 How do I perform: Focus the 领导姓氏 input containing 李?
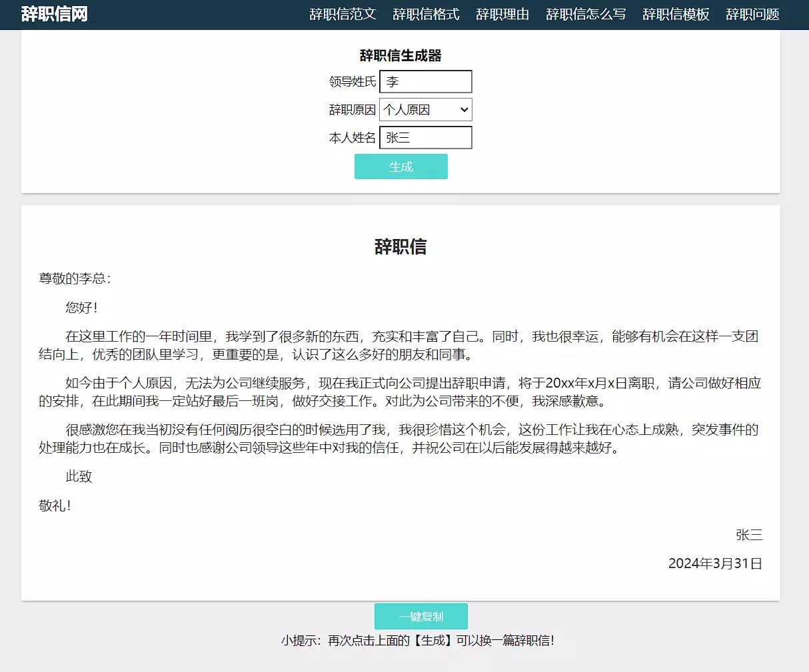pos(425,82)
